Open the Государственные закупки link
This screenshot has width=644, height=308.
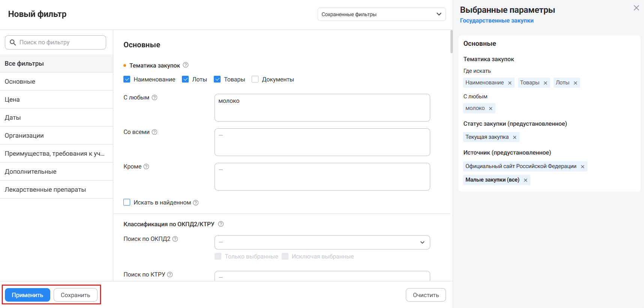coord(497,21)
